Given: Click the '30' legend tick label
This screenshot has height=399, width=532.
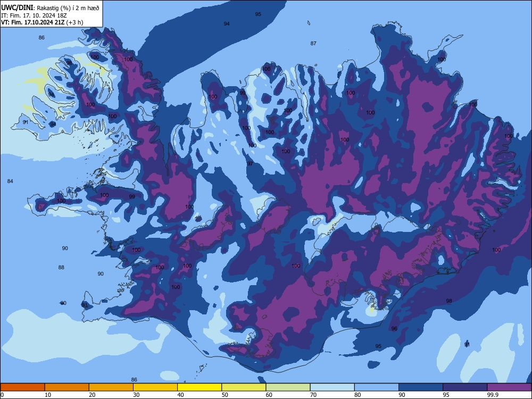Looking at the screenshot, I should coord(136,395).
